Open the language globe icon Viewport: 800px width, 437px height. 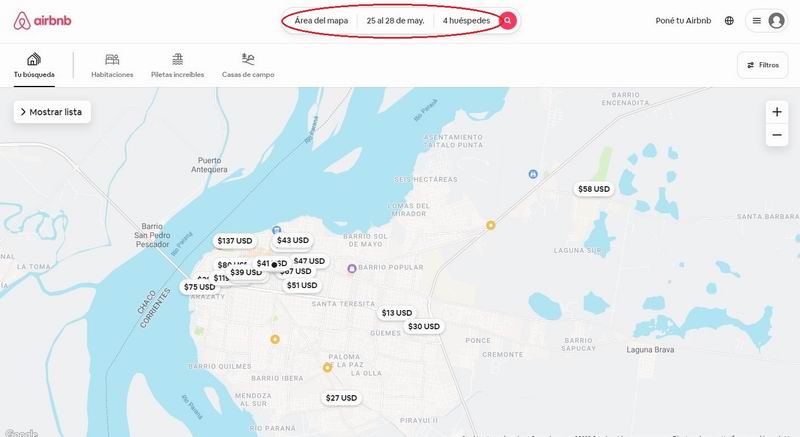coord(729,20)
